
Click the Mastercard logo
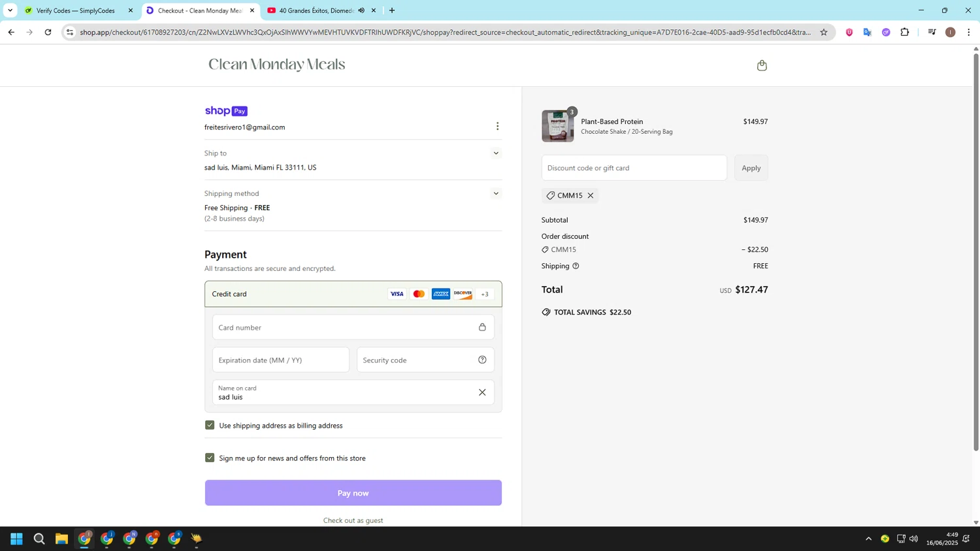click(419, 294)
